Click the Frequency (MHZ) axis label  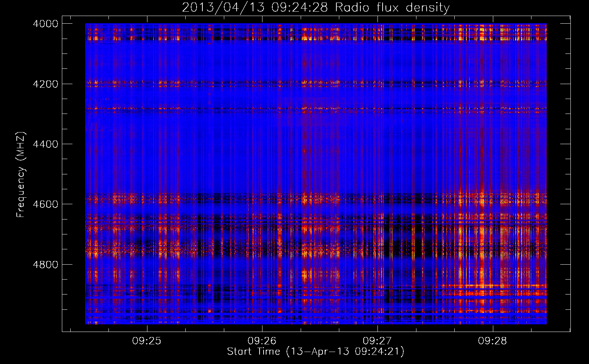coord(21,175)
